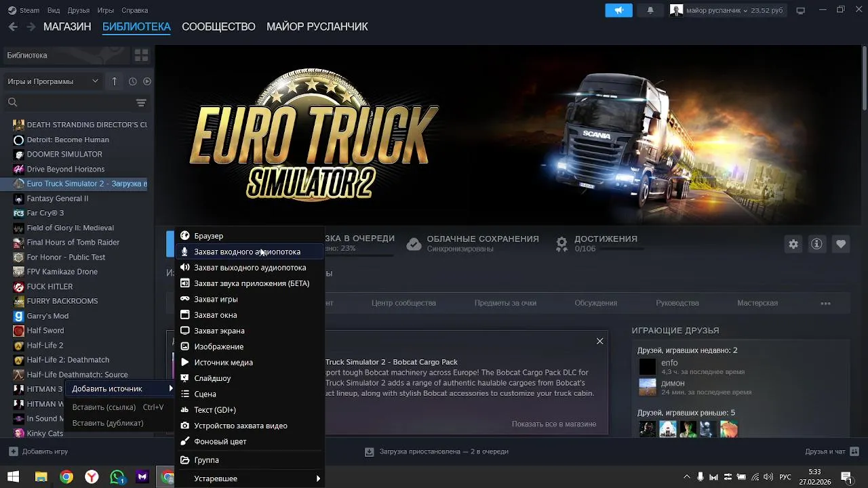
Task: Add game to favorites heart icon
Action: [841, 244]
